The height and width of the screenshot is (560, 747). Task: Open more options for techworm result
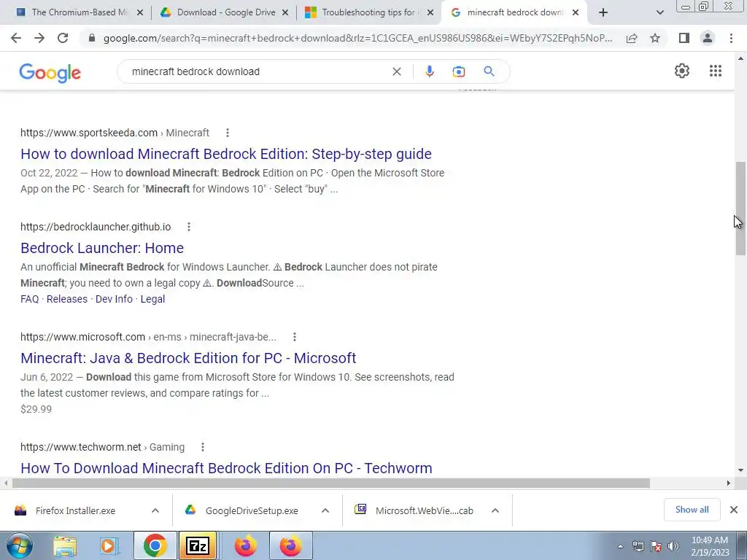click(x=203, y=447)
